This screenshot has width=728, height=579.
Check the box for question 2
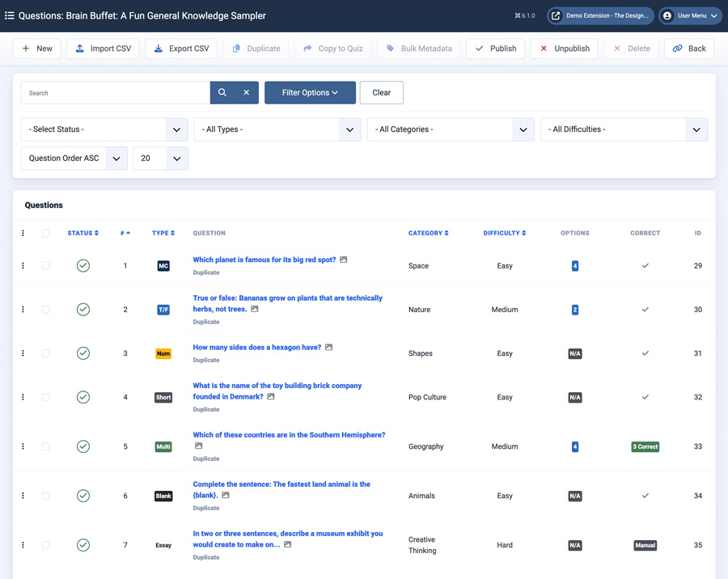45,309
